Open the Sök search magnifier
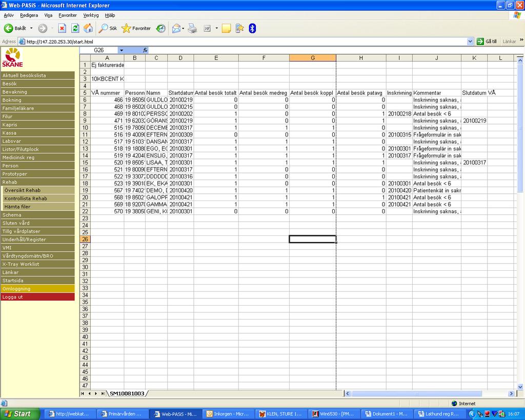This screenshot has height=420, width=525. pos(108,29)
